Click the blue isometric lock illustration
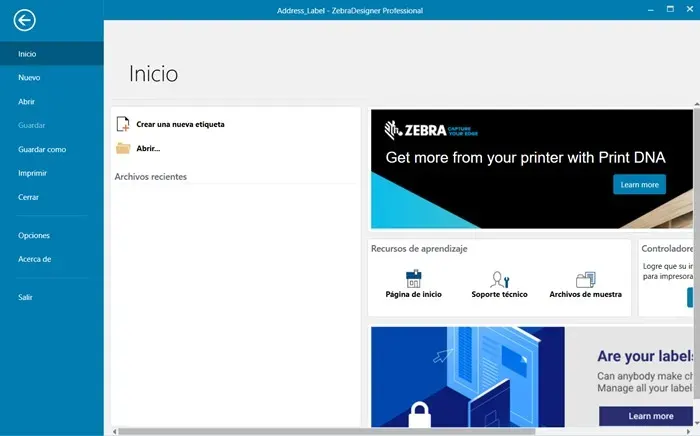The width and height of the screenshot is (700, 436). point(467,377)
